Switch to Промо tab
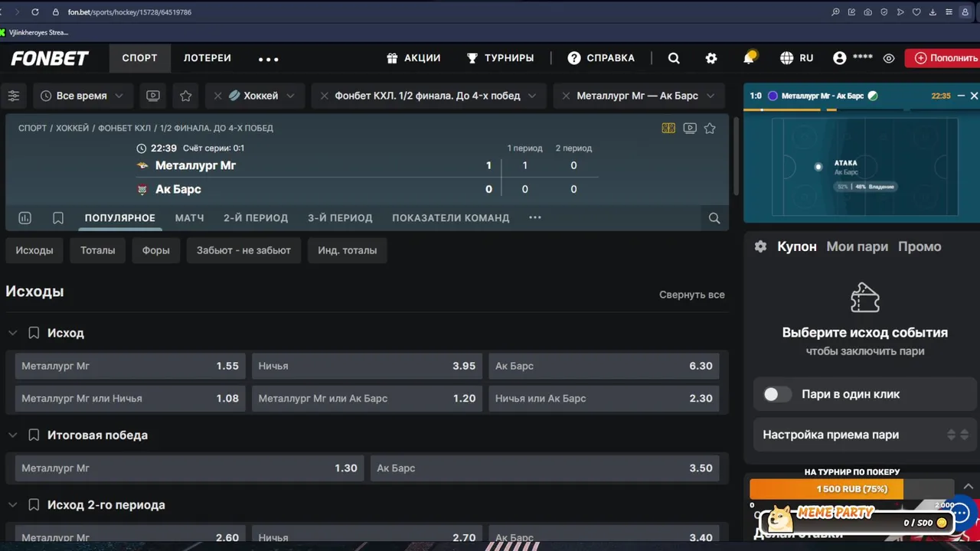Viewport: 980px width, 551px height. click(920, 246)
